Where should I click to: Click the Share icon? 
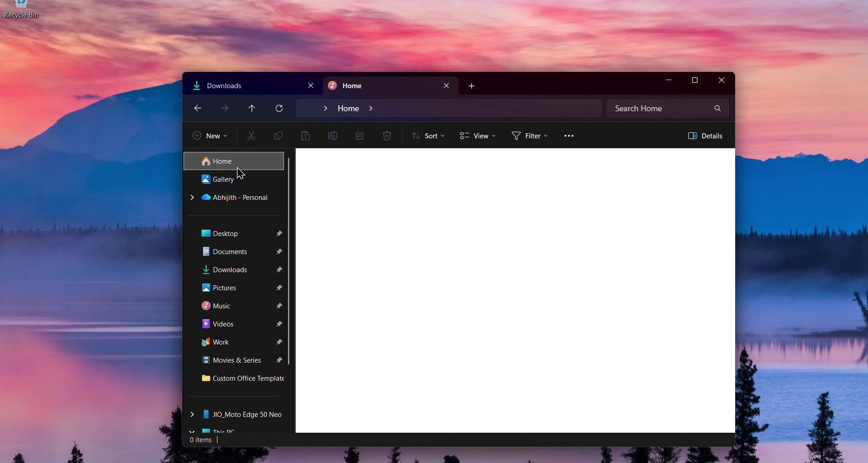360,136
